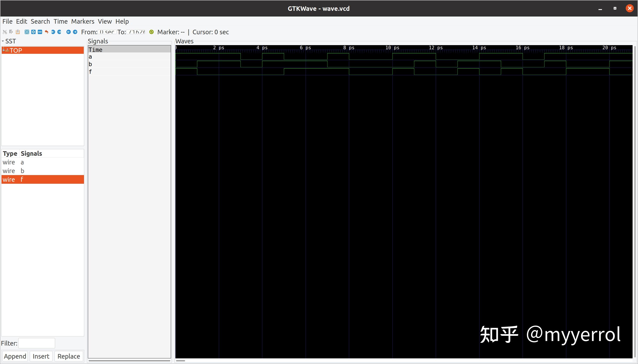Open the Markers menu
This screenshot has height=364, width=638.
(82, 21)
